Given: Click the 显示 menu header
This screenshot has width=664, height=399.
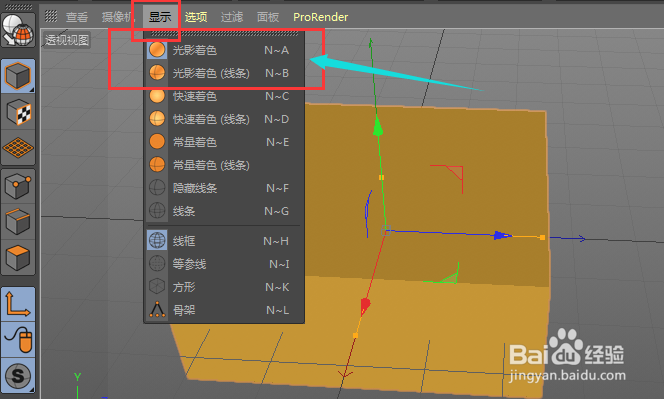Looking at the screenshot, I should (160, 17).
